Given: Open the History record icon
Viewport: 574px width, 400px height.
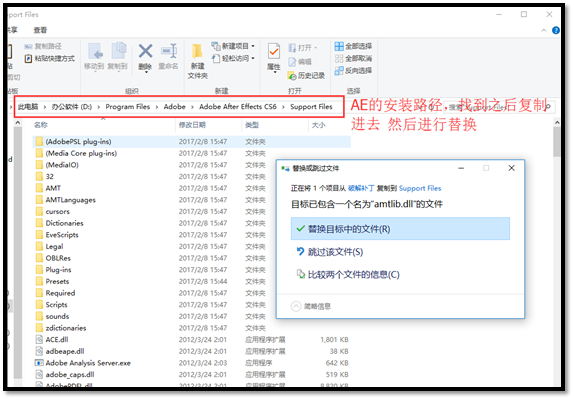Looking at the screenshot, I should (291, 75).
